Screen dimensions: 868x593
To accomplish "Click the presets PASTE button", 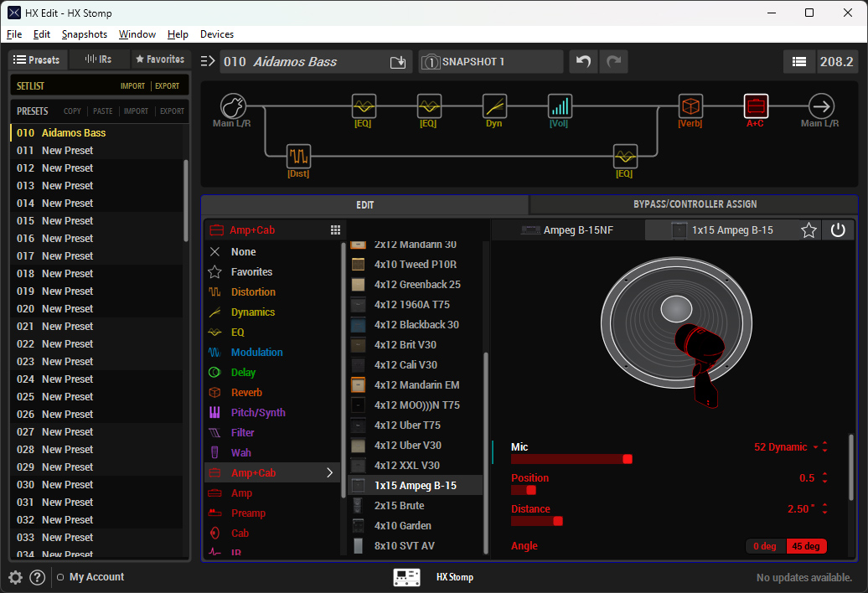I will click(x=103, y=111).
